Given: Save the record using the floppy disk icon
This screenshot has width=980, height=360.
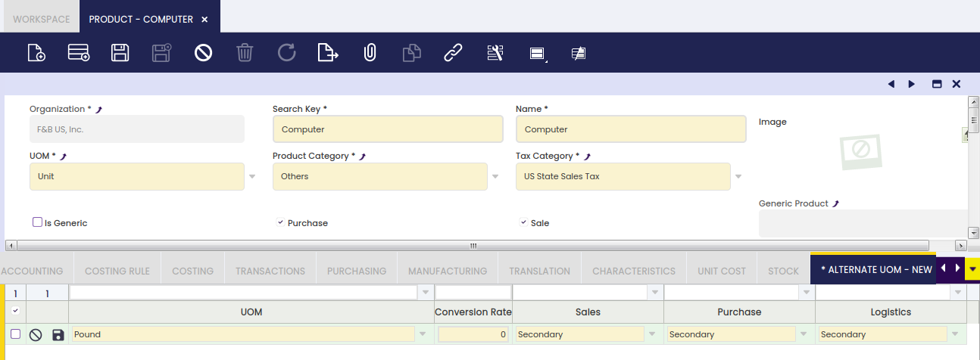Looking at the screenshot, I should pyautogui.click(x=120, y=53).
